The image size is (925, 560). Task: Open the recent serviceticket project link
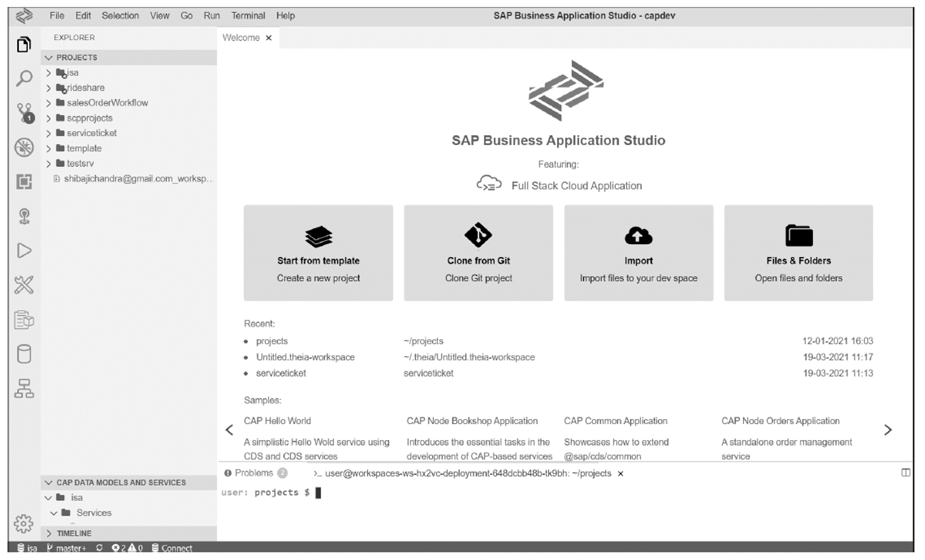(281, 373)
